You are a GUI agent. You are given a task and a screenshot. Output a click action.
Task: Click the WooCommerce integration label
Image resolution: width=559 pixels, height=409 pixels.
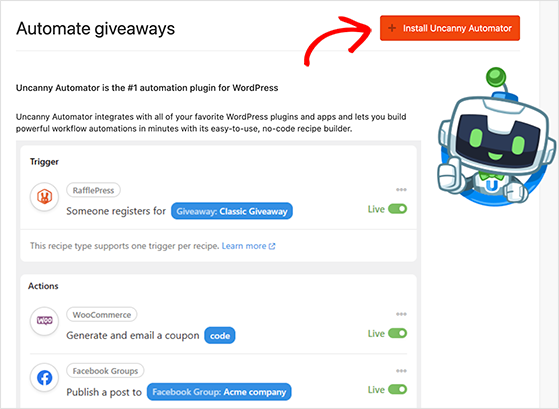102,315
